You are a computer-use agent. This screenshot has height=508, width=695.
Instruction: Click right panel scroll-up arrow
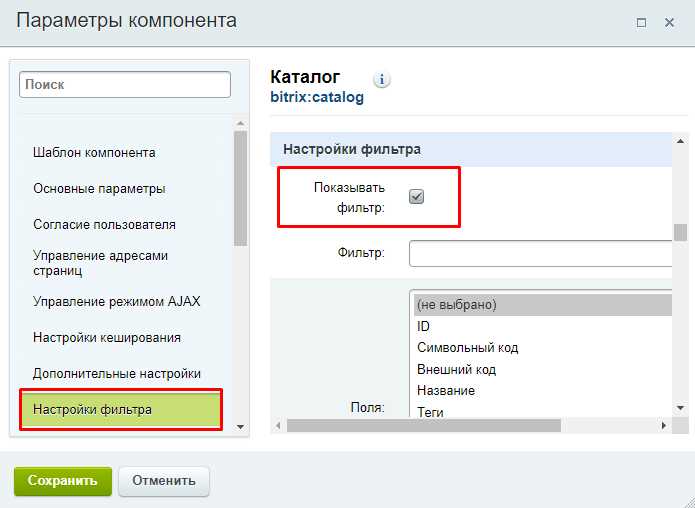[x=680, y=141]
